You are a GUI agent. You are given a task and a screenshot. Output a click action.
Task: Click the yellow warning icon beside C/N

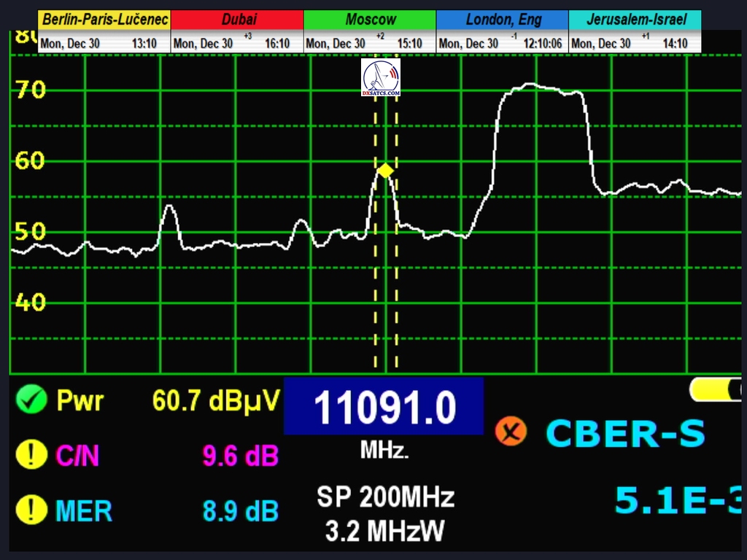31,455
